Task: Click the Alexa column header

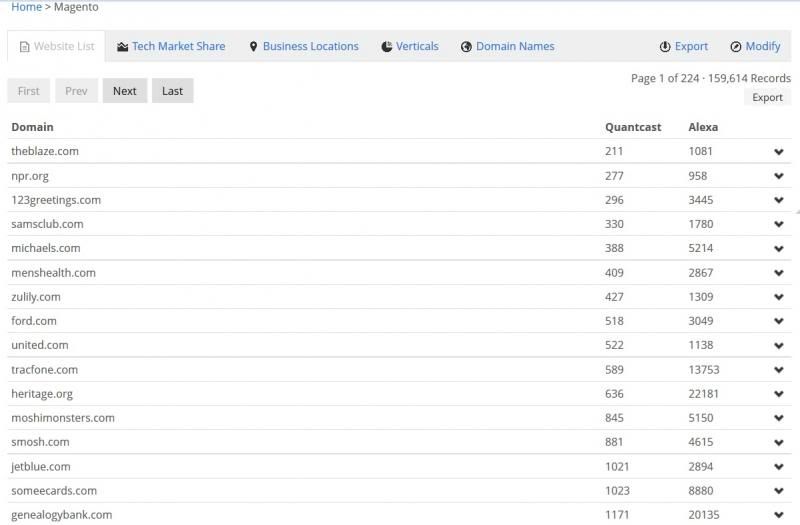Action: [x=703, y=127]
